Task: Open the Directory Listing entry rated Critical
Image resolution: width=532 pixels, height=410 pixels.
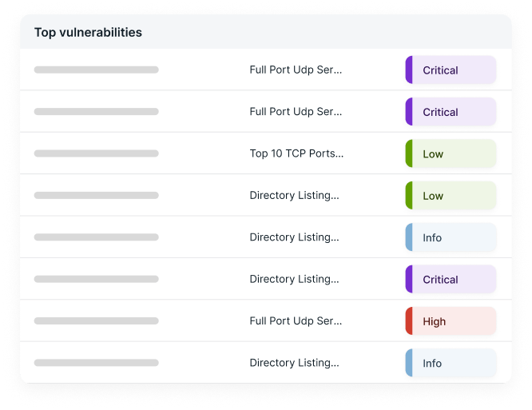Action: (294, 280)
